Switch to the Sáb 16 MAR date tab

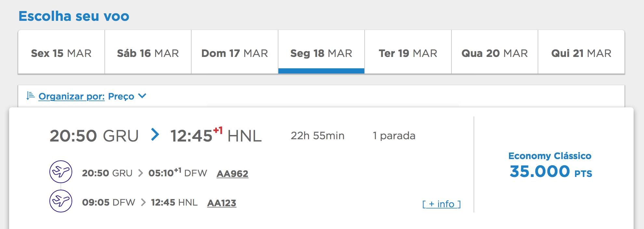pos(148,52)
